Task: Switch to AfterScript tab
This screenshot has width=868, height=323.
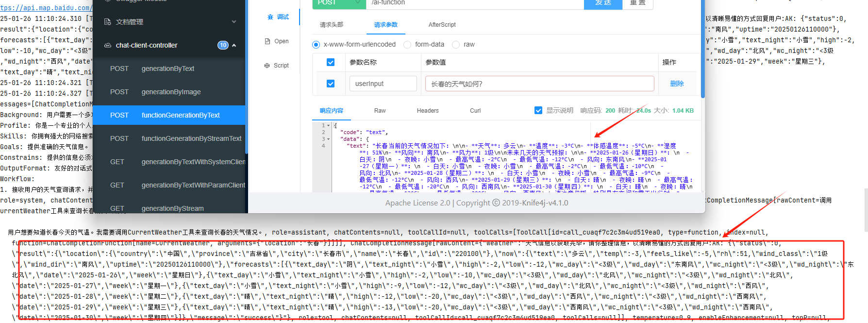Action: coord(442,25)
